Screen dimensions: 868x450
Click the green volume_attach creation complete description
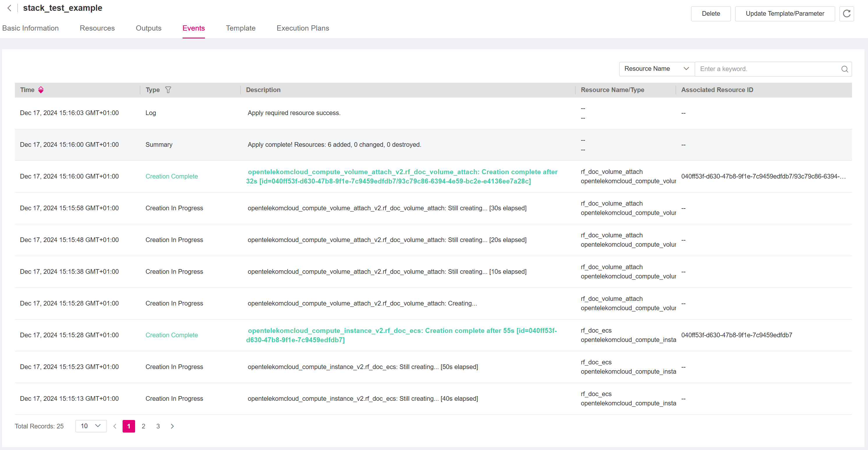(402, 176)
